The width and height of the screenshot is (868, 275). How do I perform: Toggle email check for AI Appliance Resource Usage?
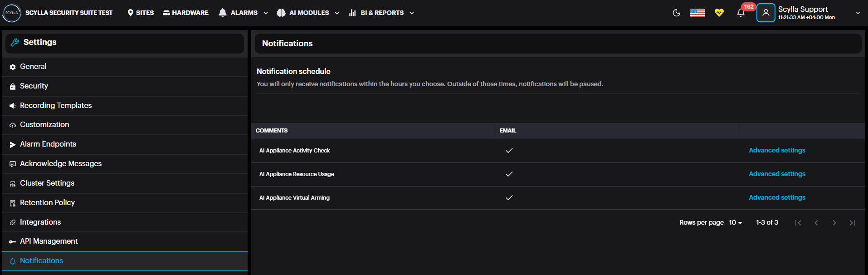(x=509, y=174)
